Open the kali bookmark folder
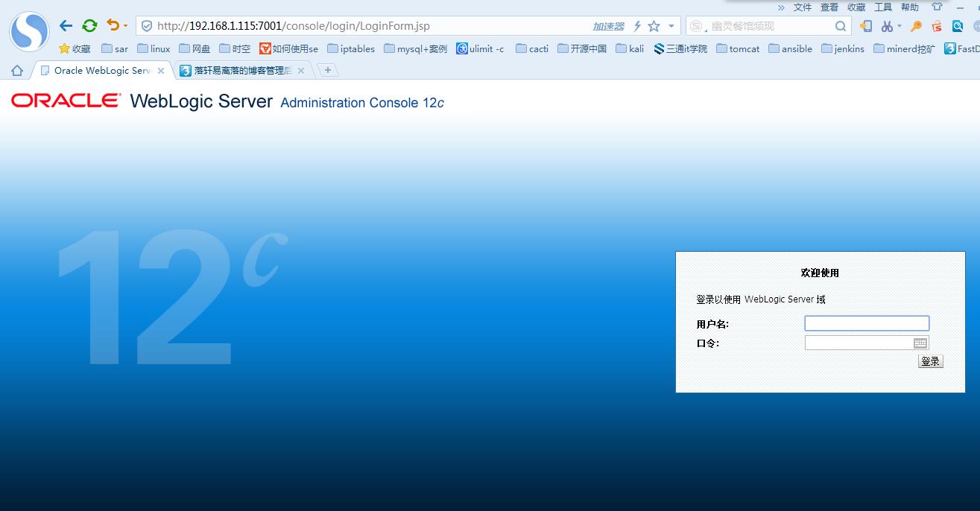Viewport: 980px width, 511px height. pos(630,48)
